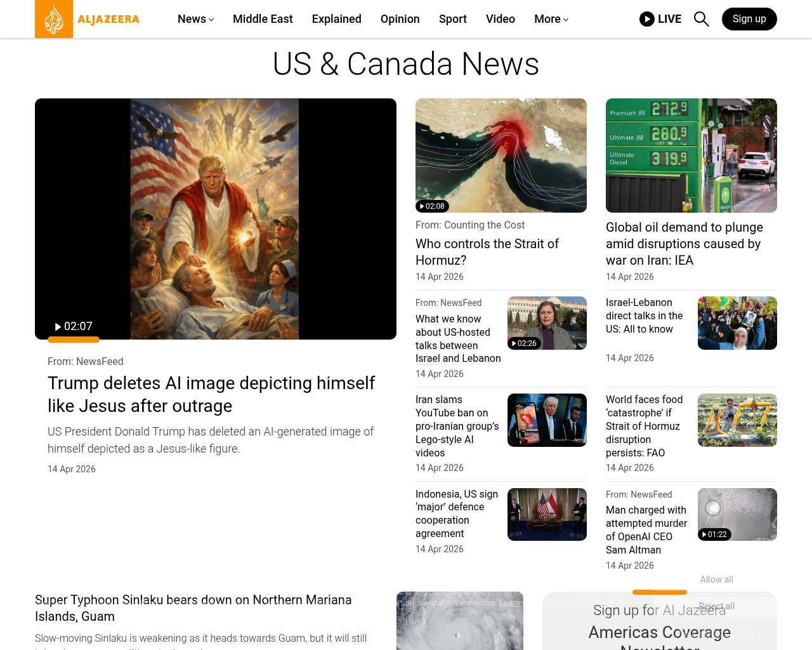Click the LIVE text link
The width and height of the screenshot is (812, 650).
pyautogui.click(x=669, y=19)
